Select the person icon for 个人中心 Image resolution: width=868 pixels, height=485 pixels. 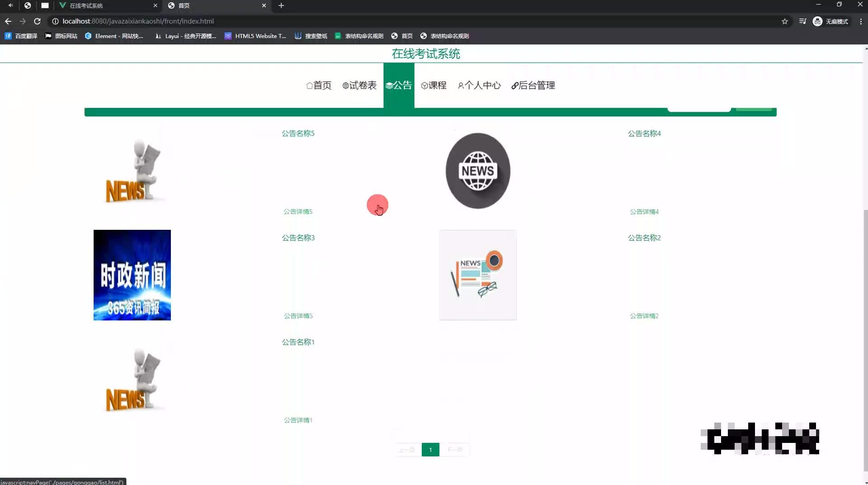click(461, 86)
